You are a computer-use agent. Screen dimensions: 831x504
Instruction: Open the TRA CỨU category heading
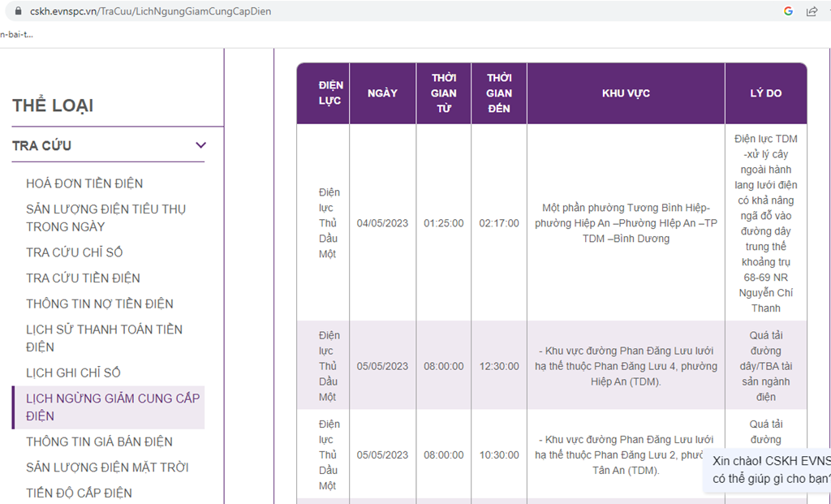pos(42,145)
